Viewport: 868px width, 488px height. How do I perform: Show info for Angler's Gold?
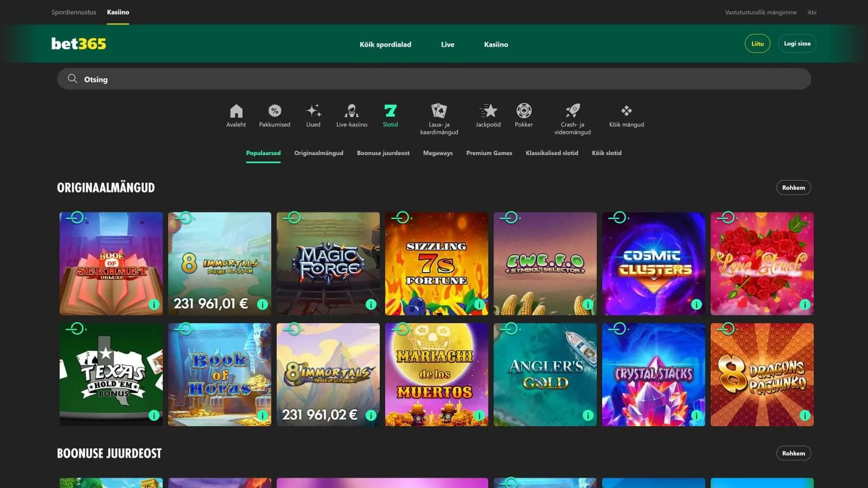(588, 416)
